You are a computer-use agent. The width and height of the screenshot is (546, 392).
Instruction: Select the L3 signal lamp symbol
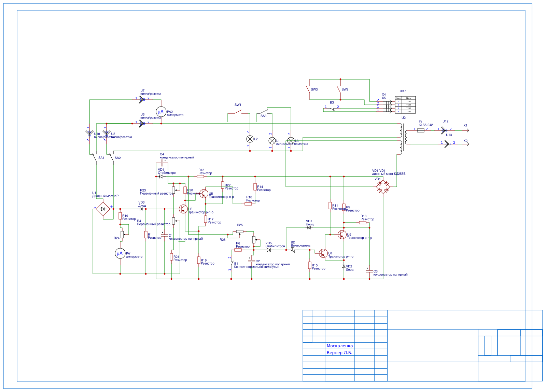tap(291, 141)
